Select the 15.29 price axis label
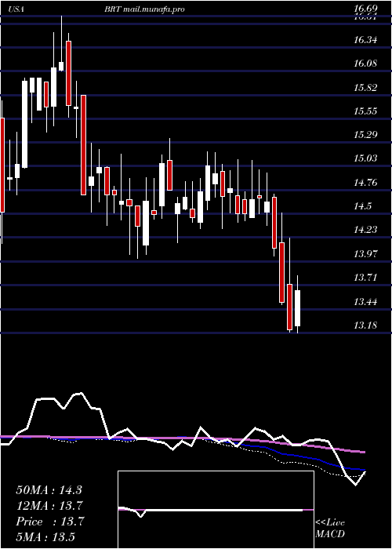This screenshot has height=549, width=392. 366,135
